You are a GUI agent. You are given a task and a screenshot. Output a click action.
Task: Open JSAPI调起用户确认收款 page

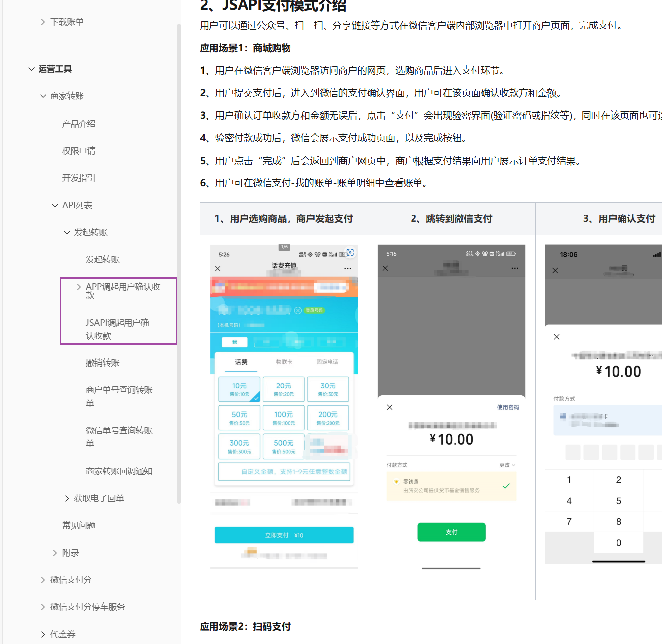[x=118, y=329]
